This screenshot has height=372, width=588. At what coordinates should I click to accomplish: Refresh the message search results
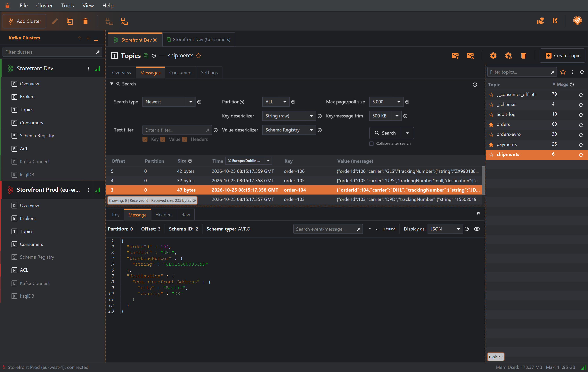[475, 85]
